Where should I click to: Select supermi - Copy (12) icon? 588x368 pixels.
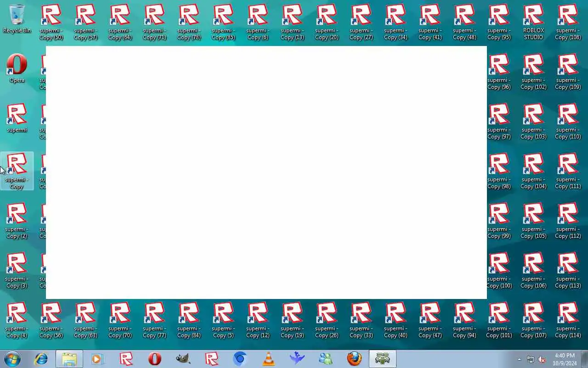click(258, 320)
